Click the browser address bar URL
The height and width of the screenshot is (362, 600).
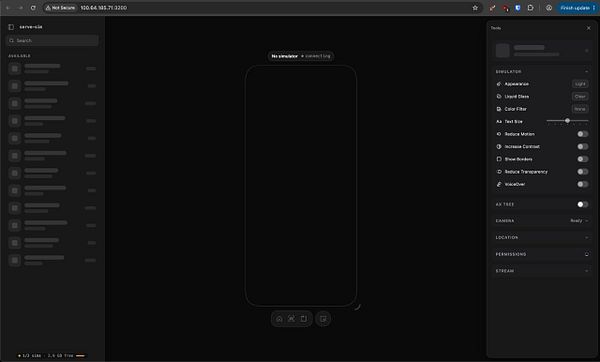[104, 8]
